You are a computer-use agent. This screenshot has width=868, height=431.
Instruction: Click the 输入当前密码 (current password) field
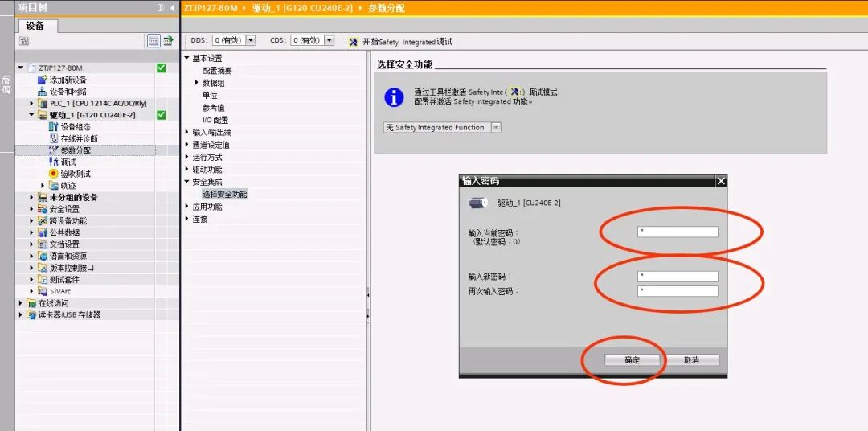678,232
